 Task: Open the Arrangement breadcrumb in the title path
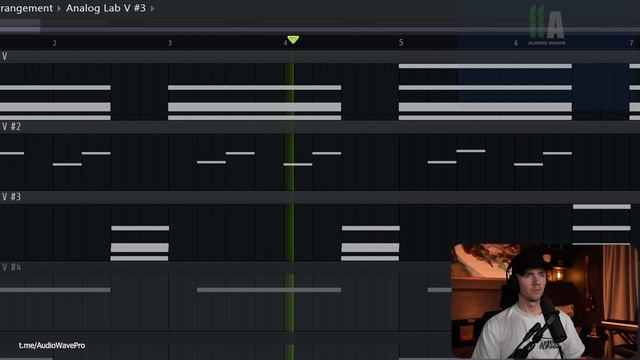[x=26, y=8]
